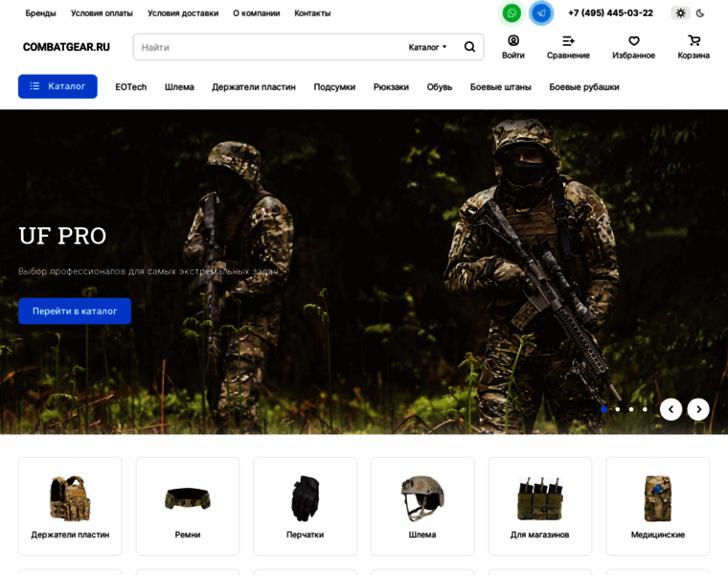Open Ремни category card
This screenshot has height=575, width=728.
point(188,506)
